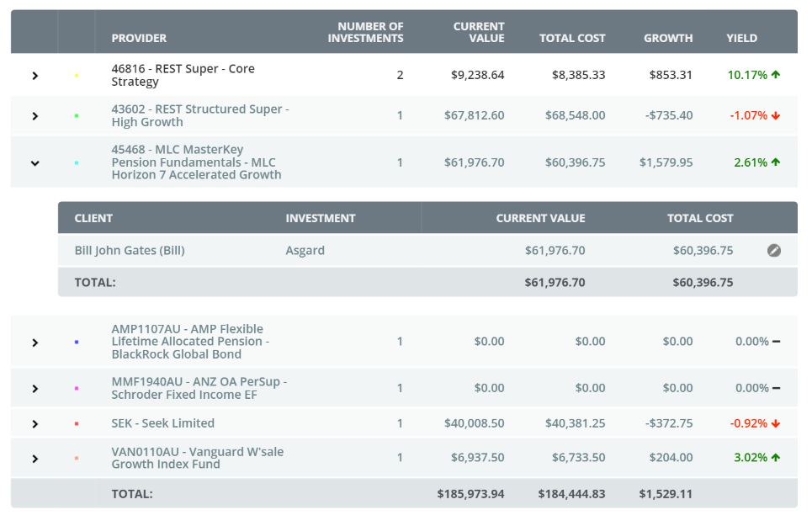Expand the AMP Flexible Lifetime Allocated Pension row

coord(34,343)
